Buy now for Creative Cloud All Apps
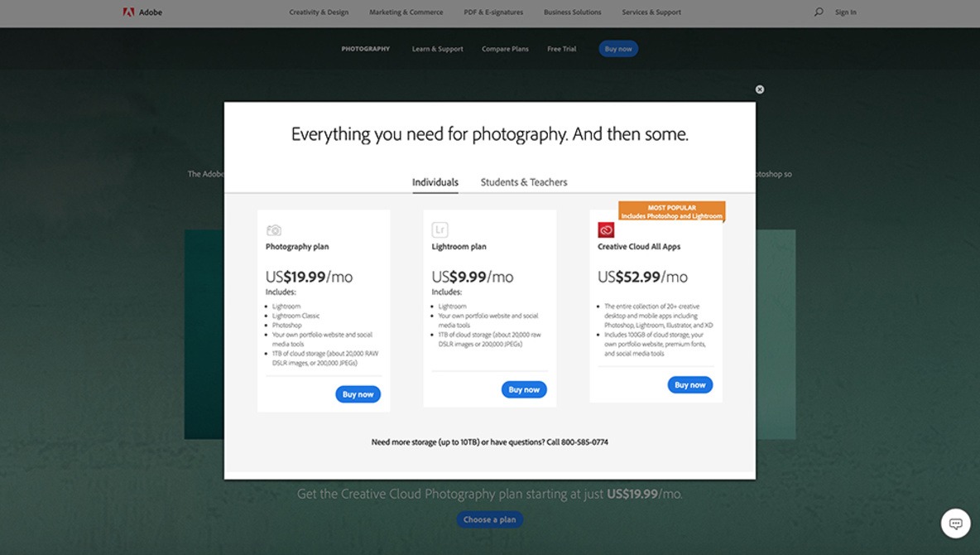Screen dimensions: 980x555 pyautogui.click(x=690, y=385)
